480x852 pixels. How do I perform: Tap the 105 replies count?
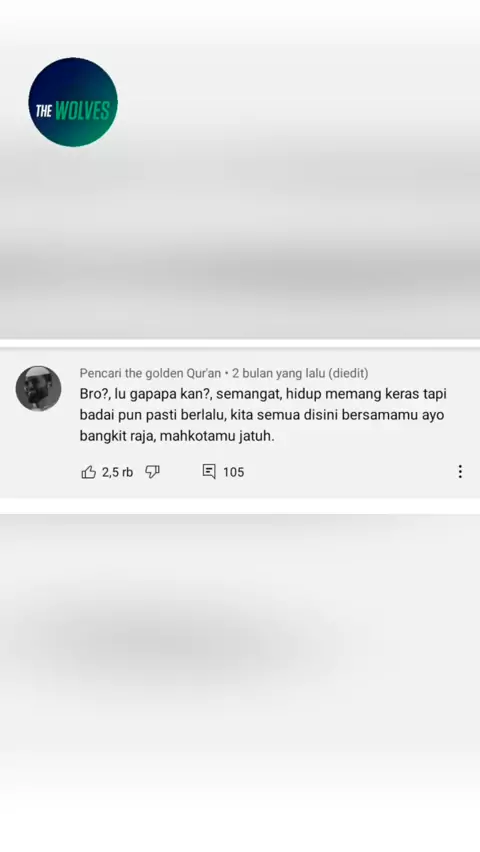[x=233, y=472]
